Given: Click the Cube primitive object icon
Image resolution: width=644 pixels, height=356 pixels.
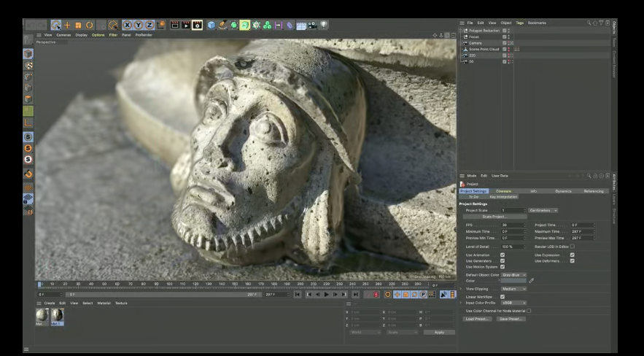Looking at the screenshot, I should click(x=212, y=25).
